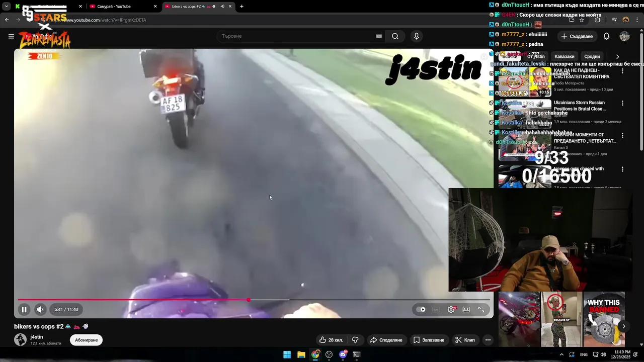Mute the video volume
Viewport: 644px width, 362px height.
(40, 309)
